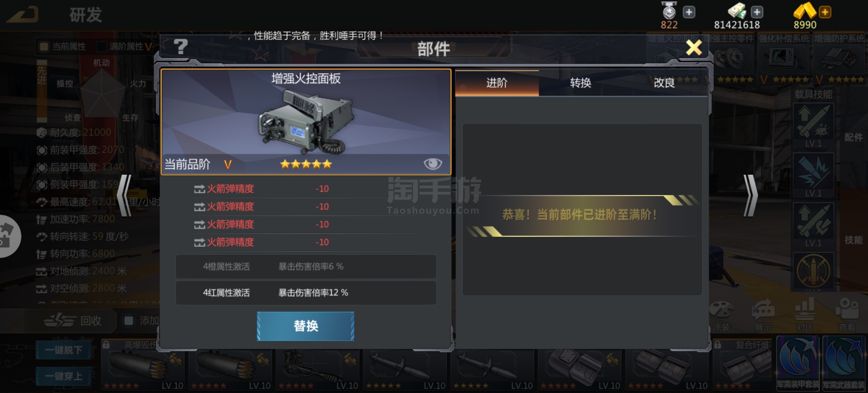This screenshot has height=393, width=868.
Task: Select the 进阶 tab
Action: pos(497,83)
